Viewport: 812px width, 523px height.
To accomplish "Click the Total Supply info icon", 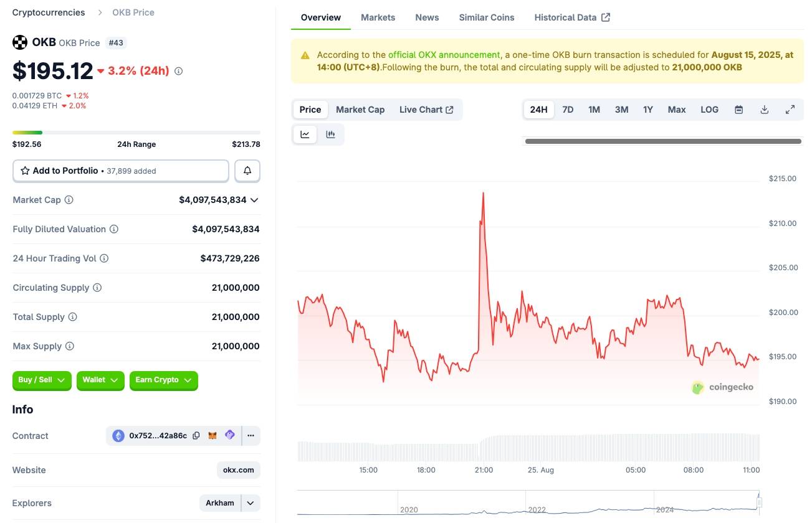I will 73,317.
